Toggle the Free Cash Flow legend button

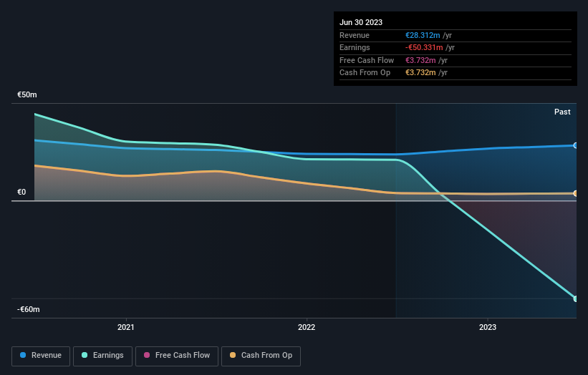pyautogui.click(x=177, y=356)
